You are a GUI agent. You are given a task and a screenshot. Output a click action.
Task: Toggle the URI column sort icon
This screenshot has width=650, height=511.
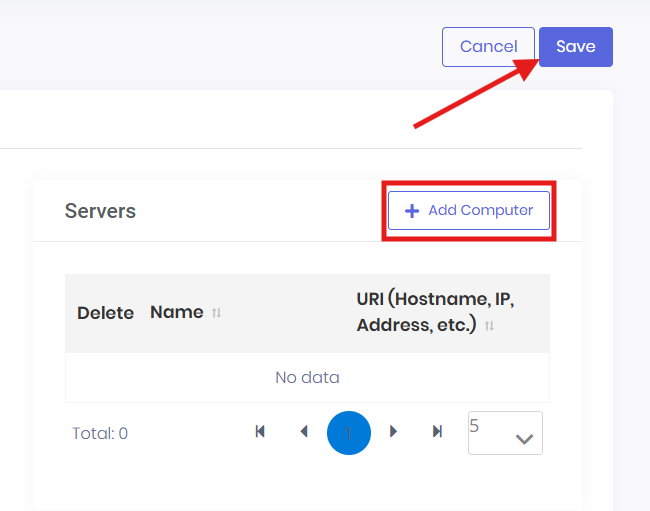(490, 326)
